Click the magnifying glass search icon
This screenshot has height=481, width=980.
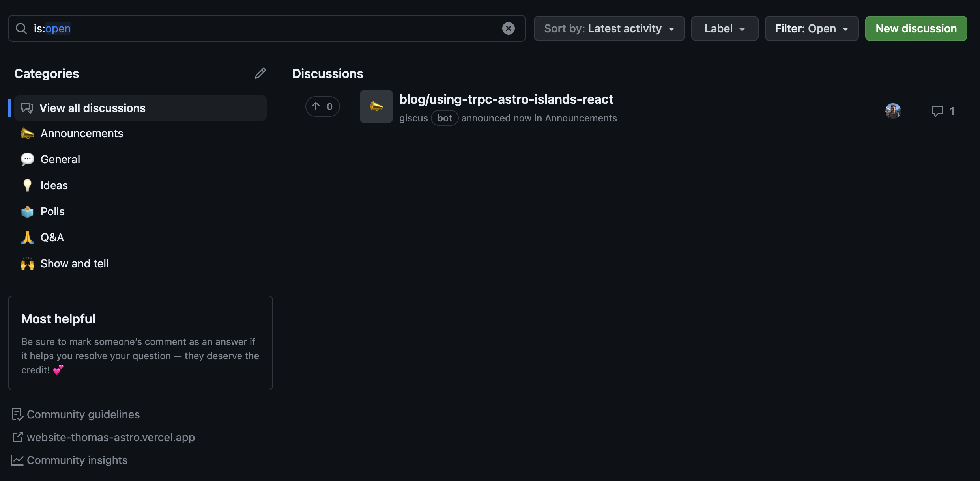tap(21, 28)
